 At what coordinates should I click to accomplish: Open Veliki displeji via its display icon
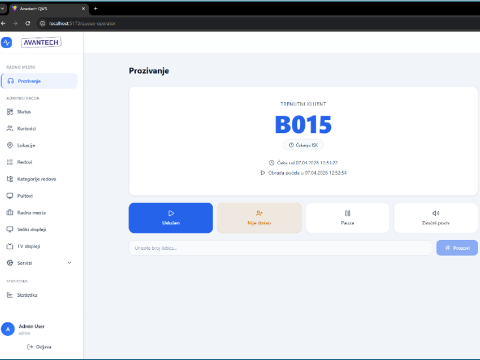tap(10, 229)
